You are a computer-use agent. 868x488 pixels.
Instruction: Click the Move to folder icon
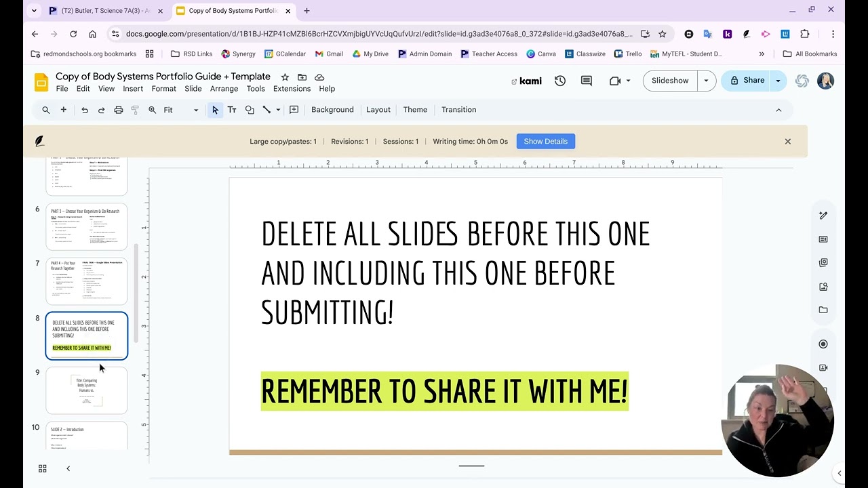pyautogui.click(x=302, y=77)
